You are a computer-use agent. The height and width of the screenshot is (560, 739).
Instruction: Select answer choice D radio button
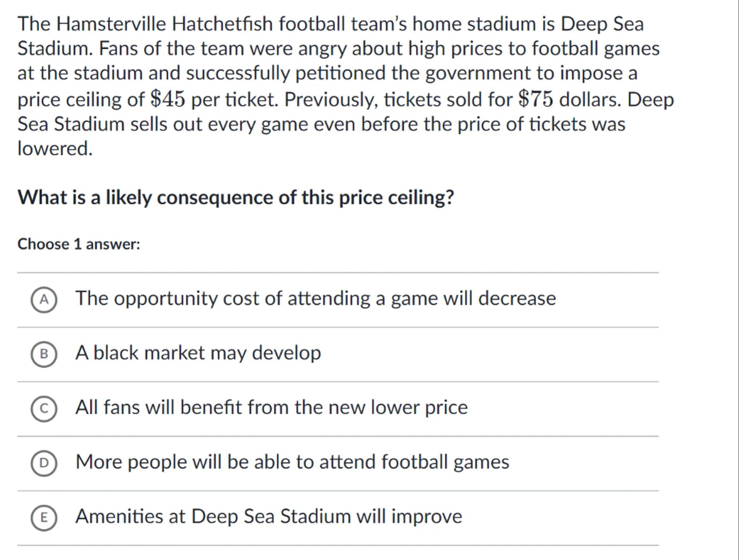pyautogui.click(x=44, y=463)
